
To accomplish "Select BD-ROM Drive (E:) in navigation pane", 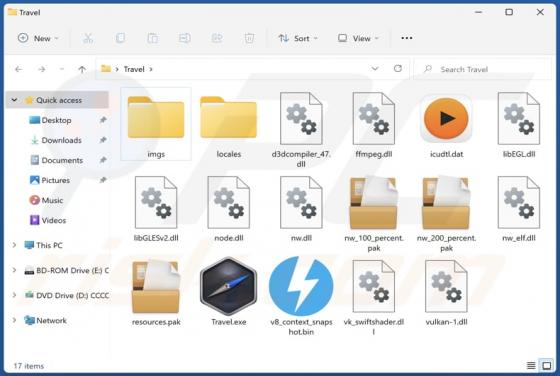I will click(x=72, y=270).
